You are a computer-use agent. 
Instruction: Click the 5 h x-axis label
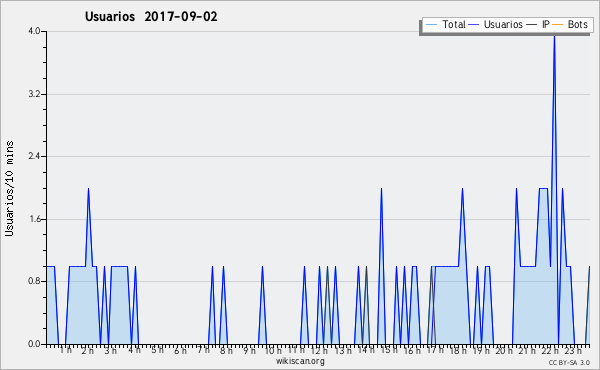pyautogui.click(x=157, y=350)
